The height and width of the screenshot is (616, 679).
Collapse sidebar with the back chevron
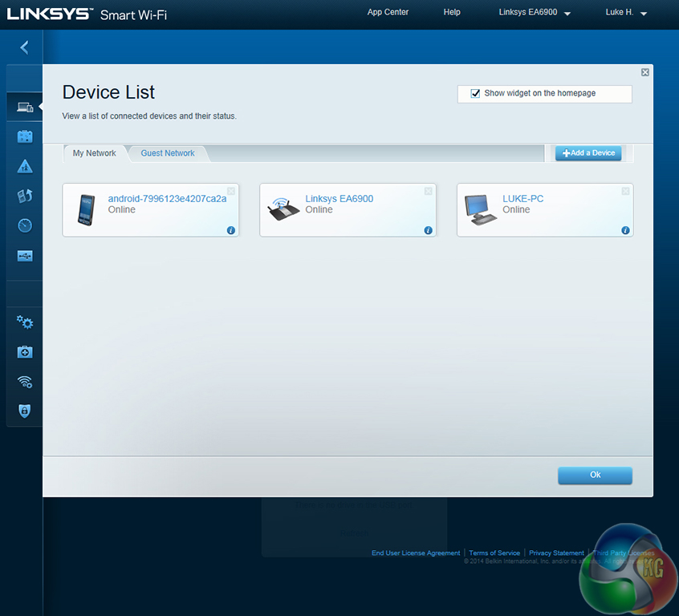pos(24,47)
